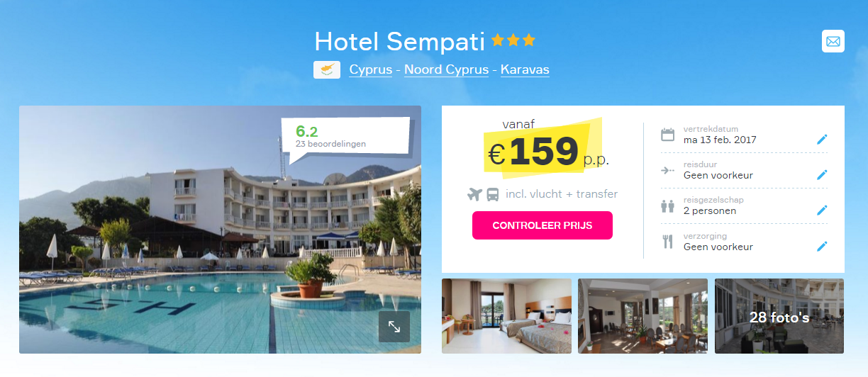Click the two persons travel party icon
The height and width of the screenshot is (377, 868).
pos(667,206)
